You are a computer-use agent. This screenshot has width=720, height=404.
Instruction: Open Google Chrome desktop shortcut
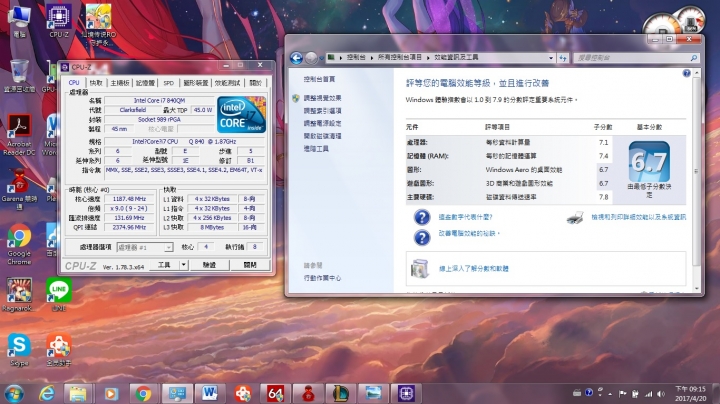point(19,244)
